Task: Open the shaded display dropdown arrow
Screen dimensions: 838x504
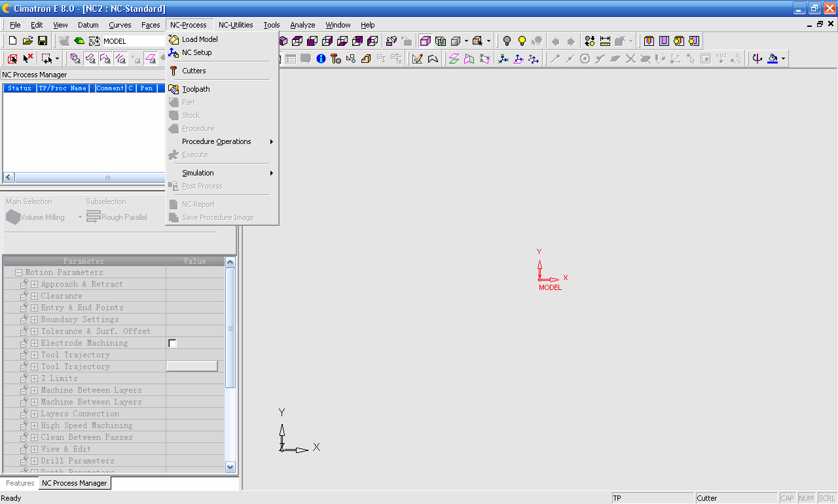Action: point(466,41)
